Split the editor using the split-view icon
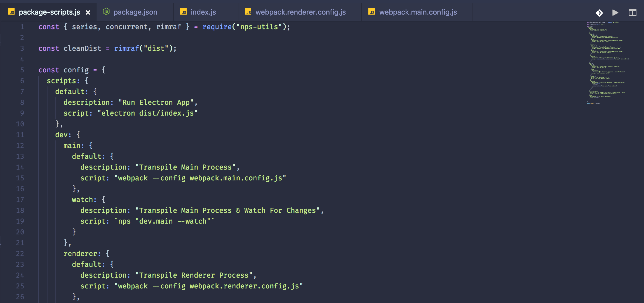 tap(632, 12)
